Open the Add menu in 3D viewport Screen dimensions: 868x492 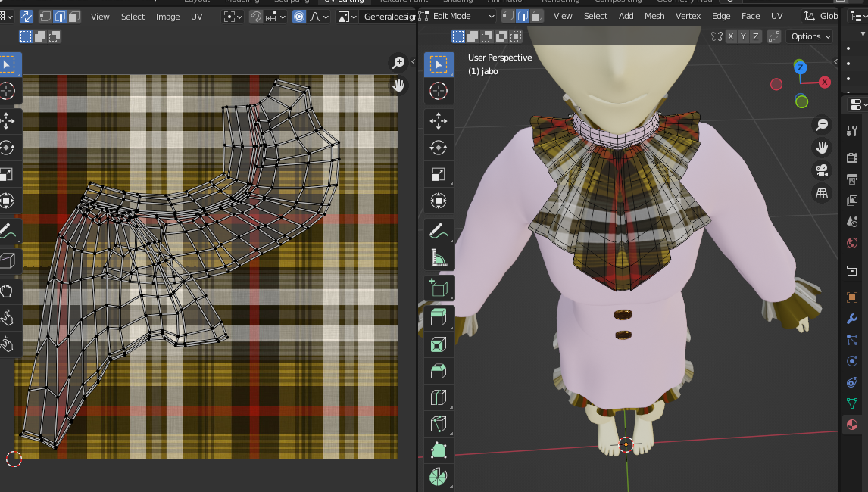pos(626,16)
